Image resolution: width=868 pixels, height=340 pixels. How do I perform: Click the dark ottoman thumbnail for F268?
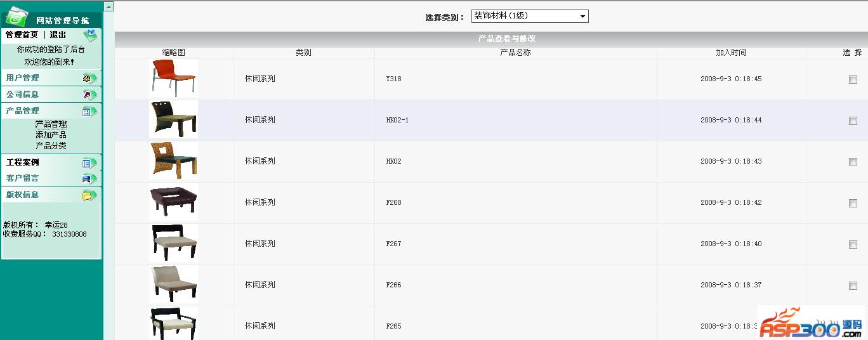click(173, 202)
